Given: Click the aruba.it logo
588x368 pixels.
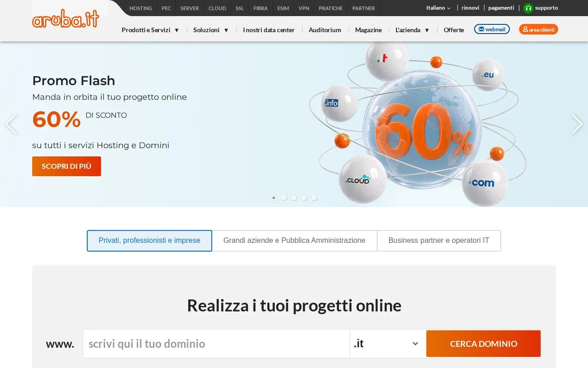Looking at the screenshot, I should point(66,18).
